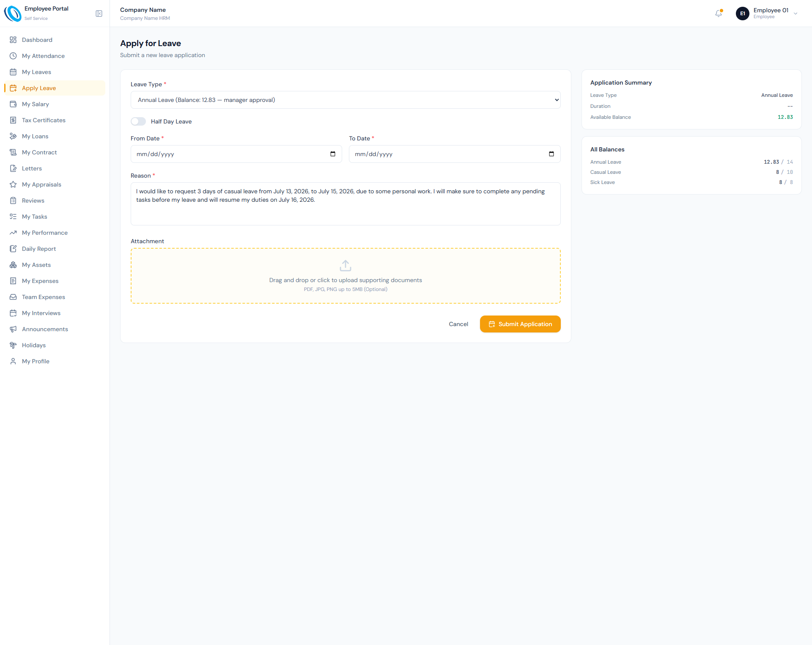The width and height of the screenshot is (812, 645).
Task: Click the Team Expenses inbox icon
Action: (13, 297)
